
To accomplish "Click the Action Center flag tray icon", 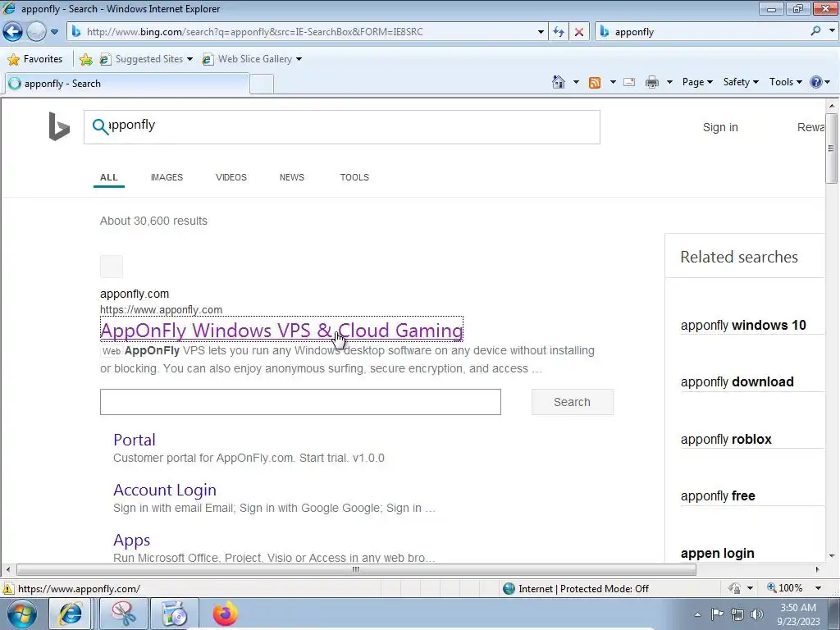I will pyautogui.click(x=717, y=614).
